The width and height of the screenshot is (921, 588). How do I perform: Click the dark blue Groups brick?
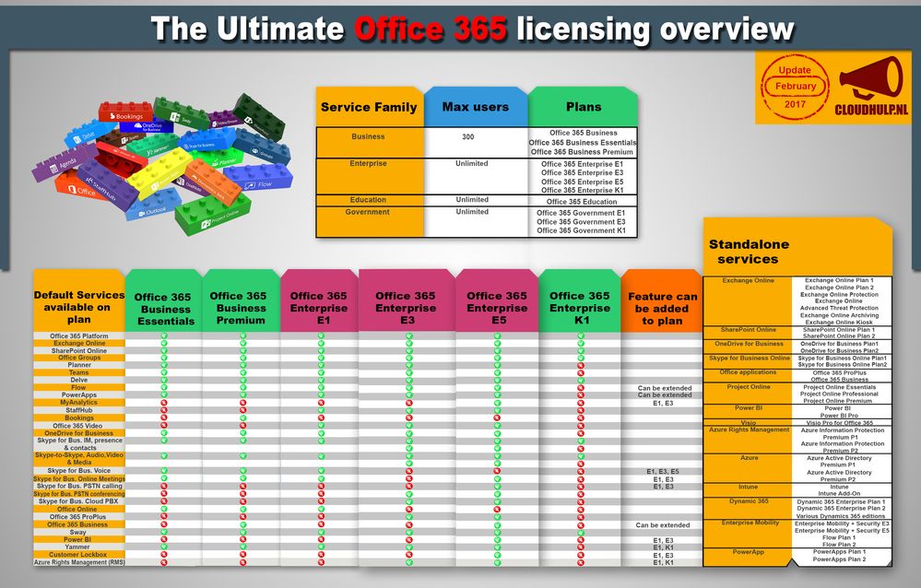262,147
